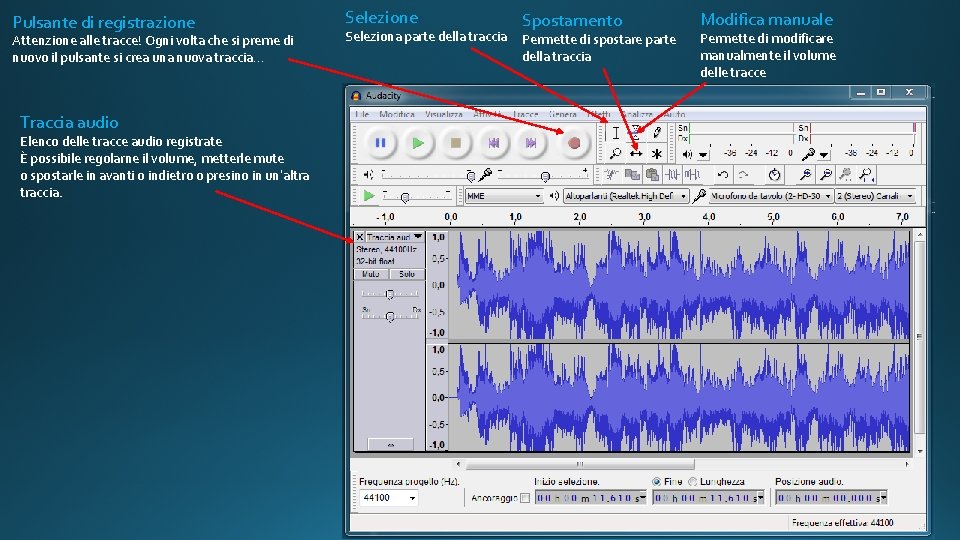Click the output speaker icon on the meter toolbar

tap(688, 154)
